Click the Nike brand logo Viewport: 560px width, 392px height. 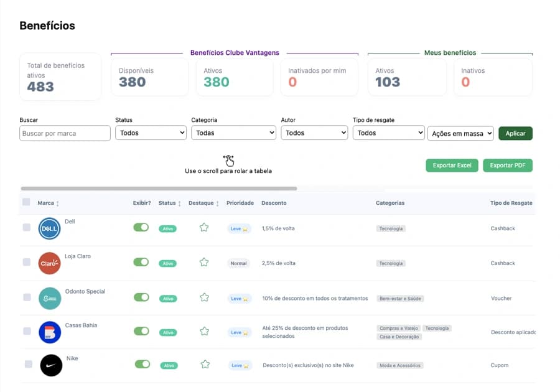point(51,365)
